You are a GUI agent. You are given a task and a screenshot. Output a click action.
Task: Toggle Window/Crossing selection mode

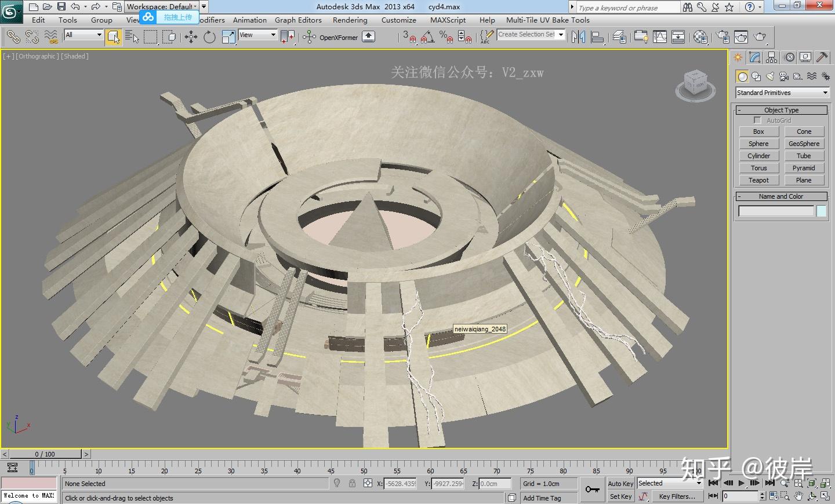169,37
